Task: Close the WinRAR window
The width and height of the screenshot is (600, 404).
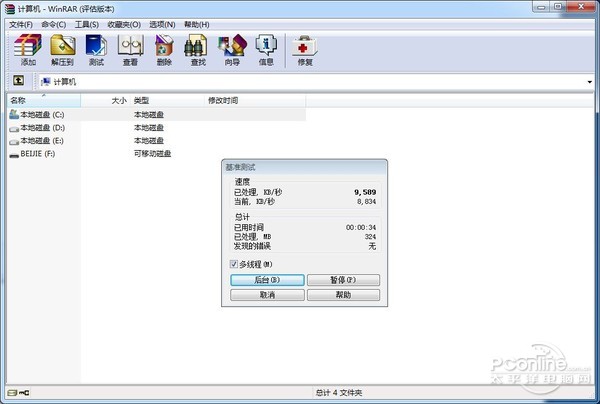Action: pos(581,7)
